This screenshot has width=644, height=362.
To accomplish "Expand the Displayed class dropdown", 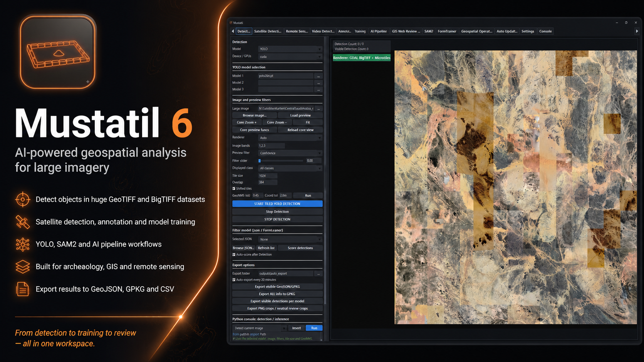I will pyautogui.click(x=290, y=168).
